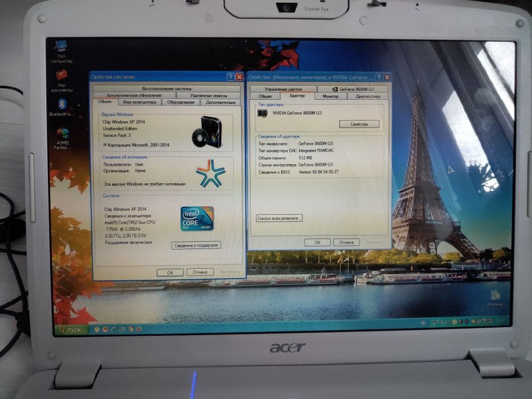Click the Integrated RAMDAC value
This screenshot has width=532, height=399.
(316, 150)
